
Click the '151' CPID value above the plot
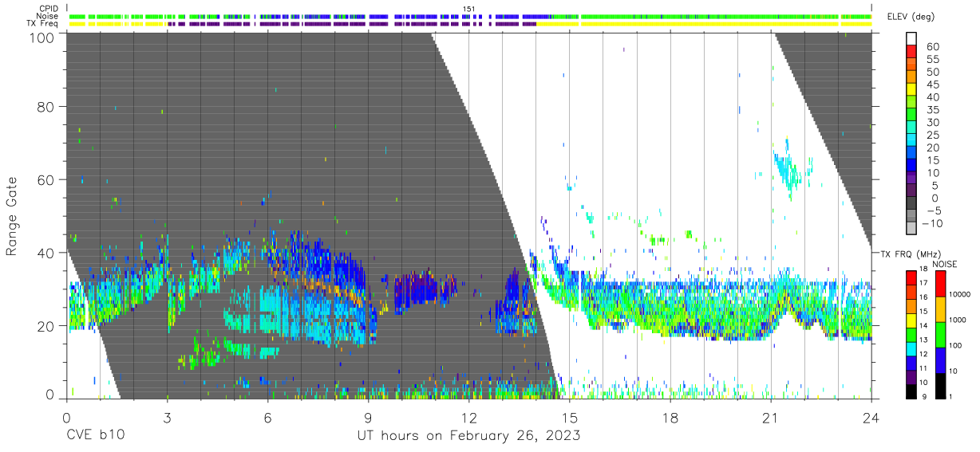[469, 9]
